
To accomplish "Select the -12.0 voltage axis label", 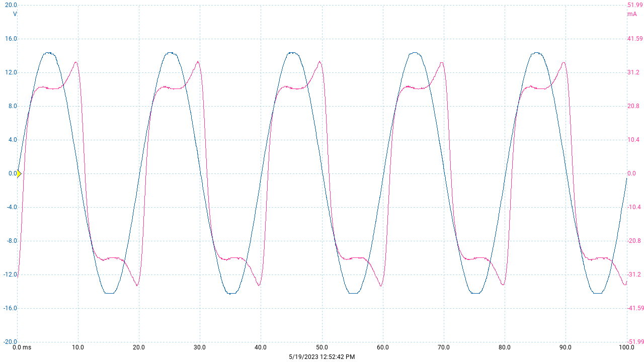I will [x=10, y=275].
